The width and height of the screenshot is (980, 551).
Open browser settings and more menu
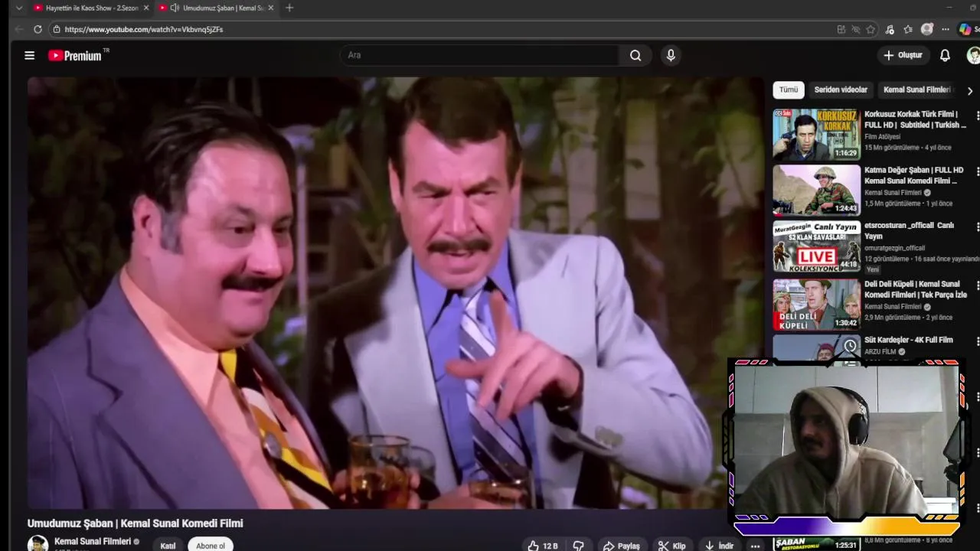946,29
